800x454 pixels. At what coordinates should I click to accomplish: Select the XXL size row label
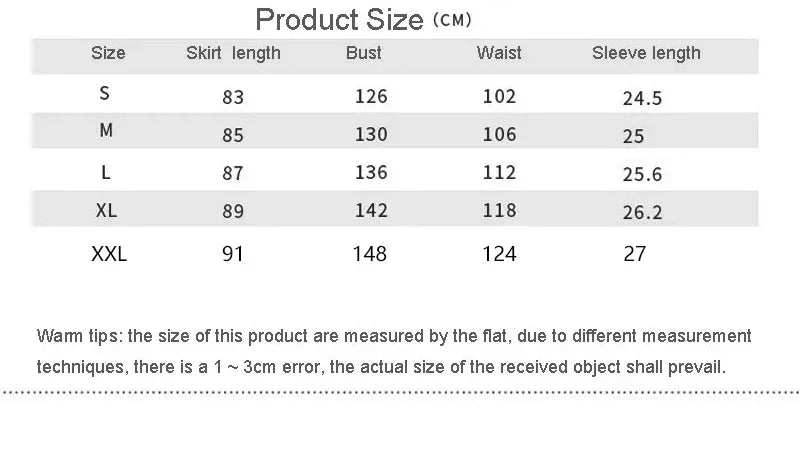pyautogui.click(x=109, y=254)
